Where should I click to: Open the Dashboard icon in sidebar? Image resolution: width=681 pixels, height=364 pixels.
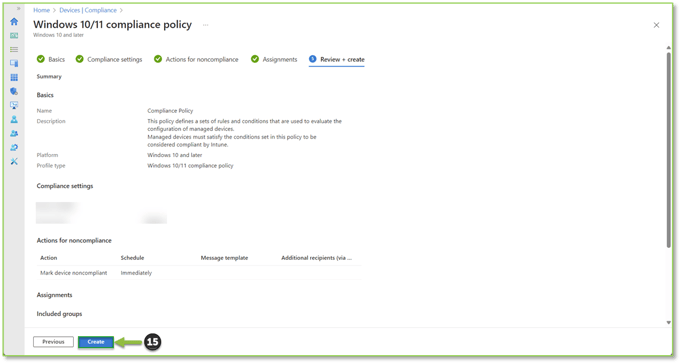point(14,36)
